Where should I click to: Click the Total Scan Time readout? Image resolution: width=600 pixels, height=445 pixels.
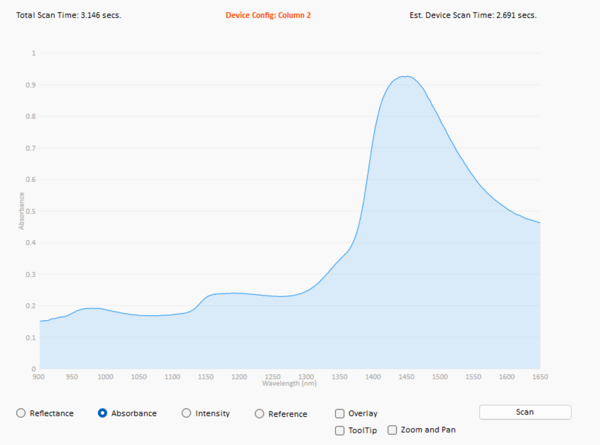(x=69, y=15)
